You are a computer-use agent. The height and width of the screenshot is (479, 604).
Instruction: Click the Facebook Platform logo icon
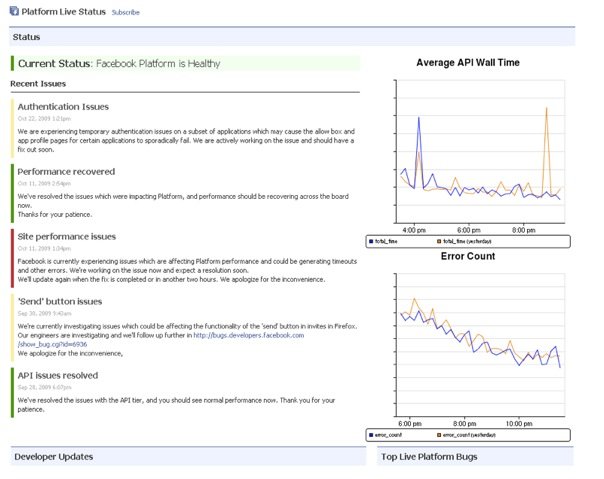click(14, 11)
